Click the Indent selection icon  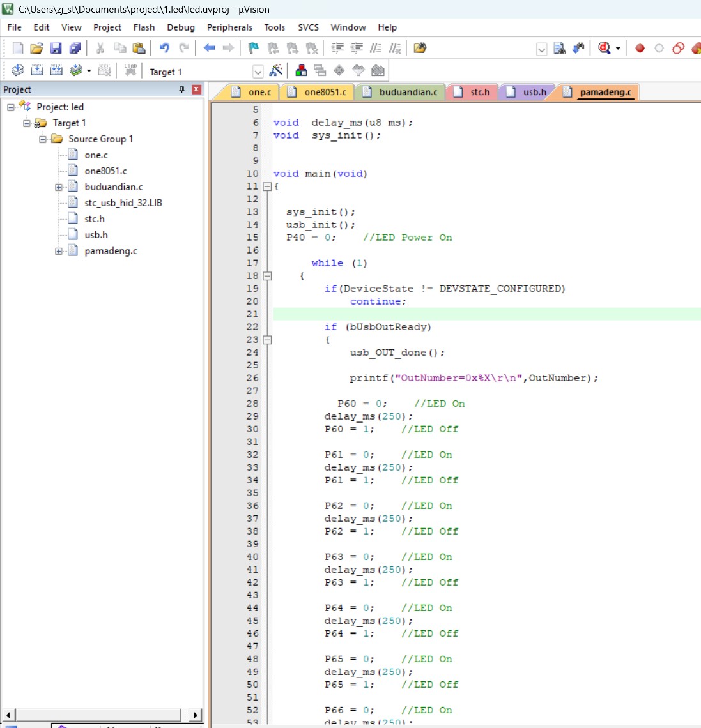337,49
